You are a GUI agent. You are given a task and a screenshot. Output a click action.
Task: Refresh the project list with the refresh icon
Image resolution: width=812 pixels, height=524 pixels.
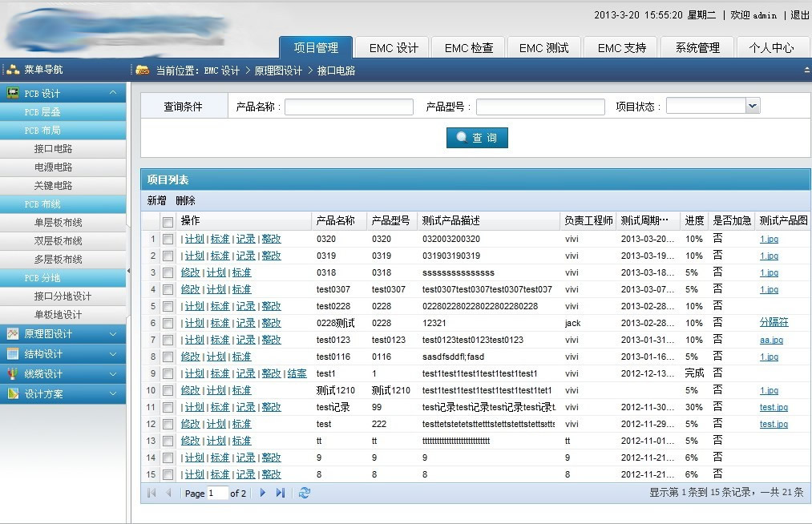point(305,493)
